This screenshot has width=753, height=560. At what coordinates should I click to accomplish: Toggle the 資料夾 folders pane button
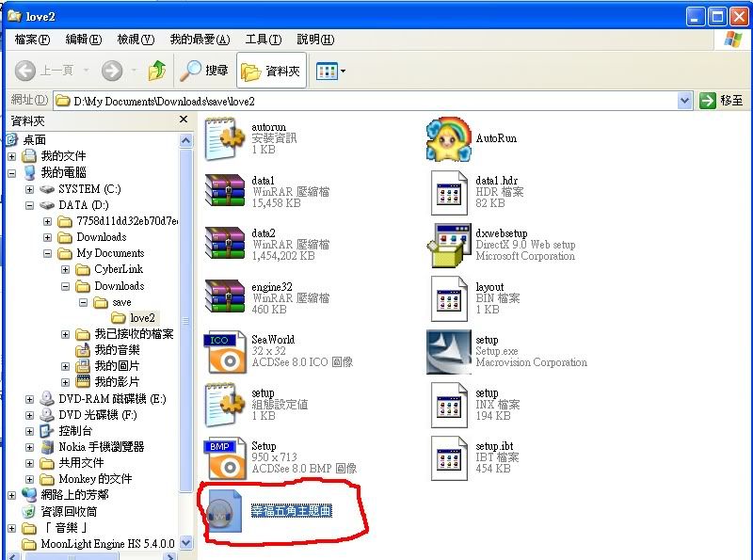(270, 71)
